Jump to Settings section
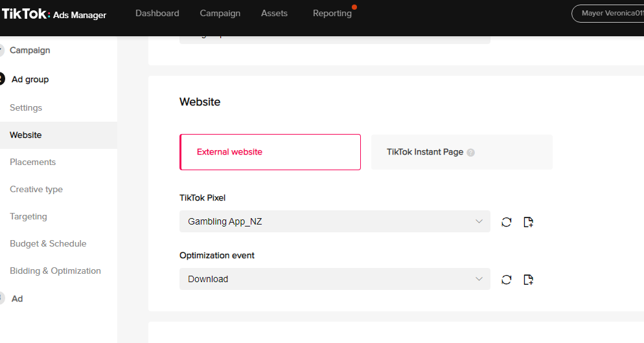 click(x=26, y=107)
